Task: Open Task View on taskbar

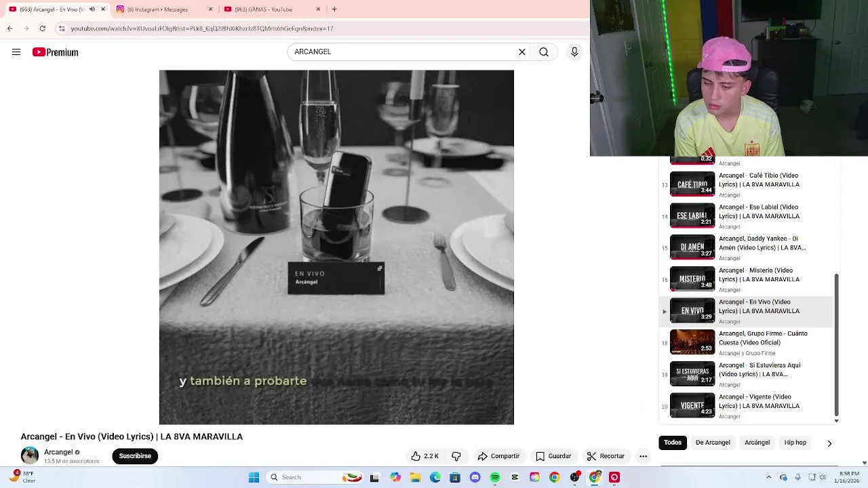Action: (x=374, y=478)
